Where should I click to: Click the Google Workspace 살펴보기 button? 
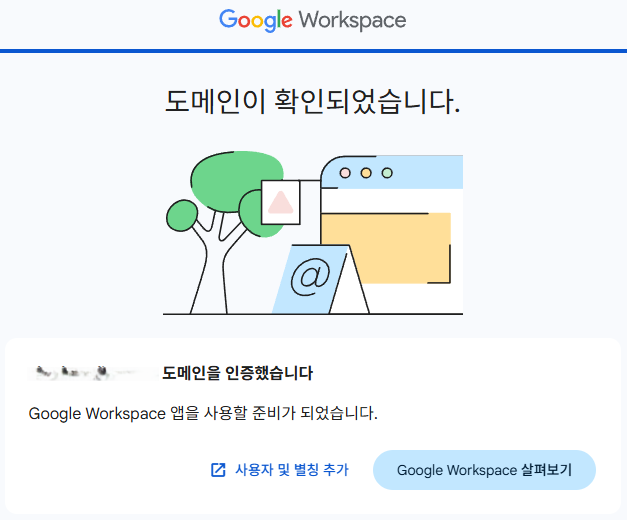click(484, 470)
